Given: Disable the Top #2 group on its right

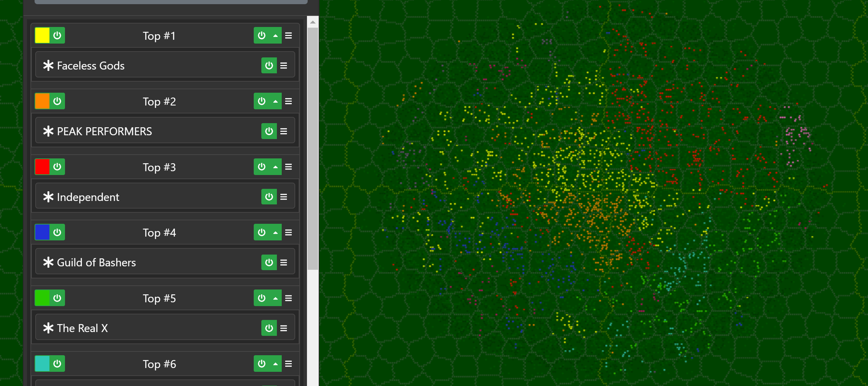Looking at the screenshot, I should 262,101.
